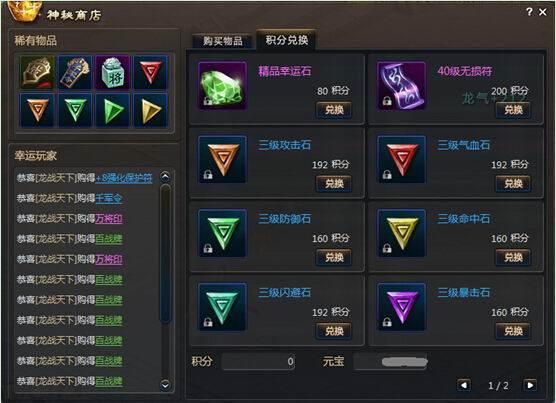Pick the jade 将 seal in rare items
This screenshot has width=556, height=403.
coord(113,72)
